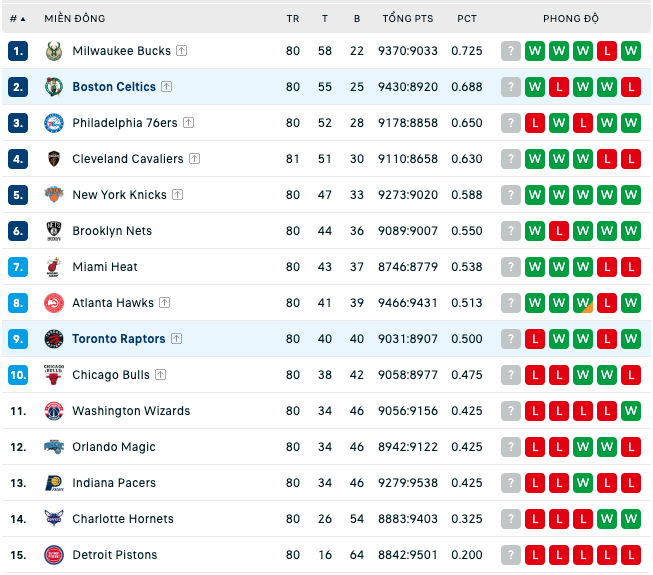653x575 pixels.
Task: Click the Detroit Pistons logo icon
Action: pyautogui.click(x=54, y=555)
